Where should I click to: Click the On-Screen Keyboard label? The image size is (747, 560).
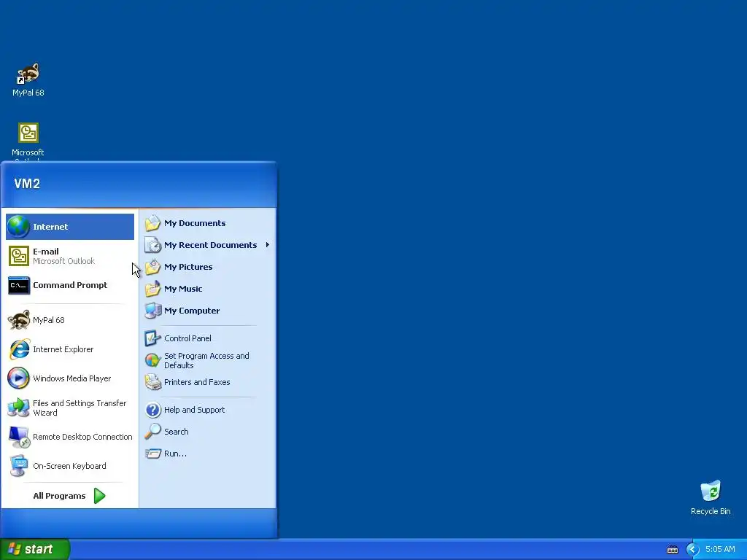(69, 466)
